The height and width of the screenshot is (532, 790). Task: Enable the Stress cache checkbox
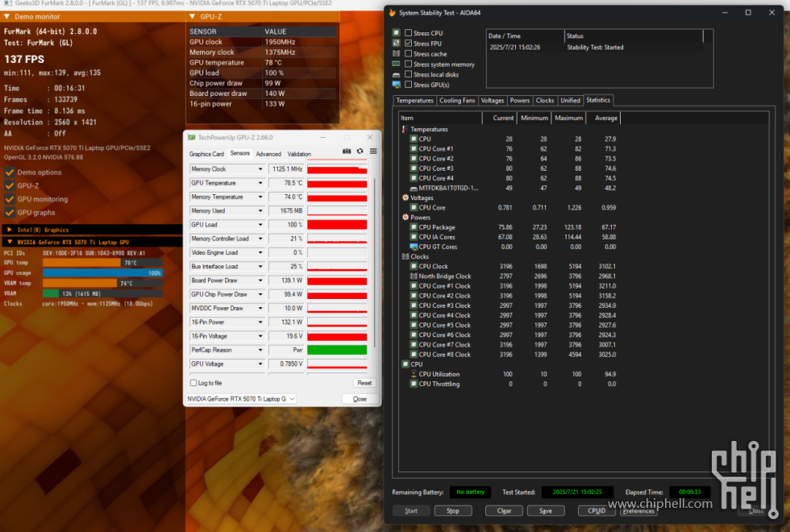point(408,53)
